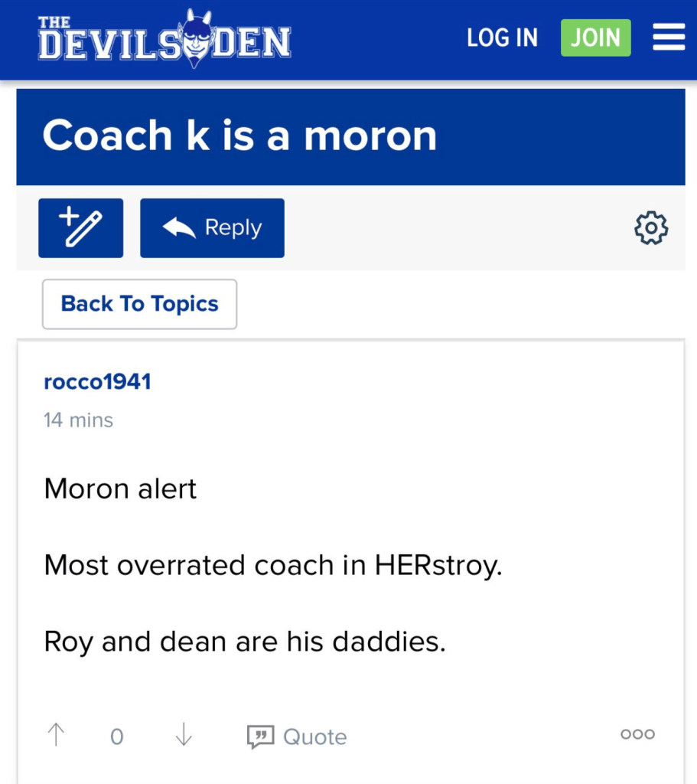
Task: Click the blue devil mascot face
Action: pos(195,38)
